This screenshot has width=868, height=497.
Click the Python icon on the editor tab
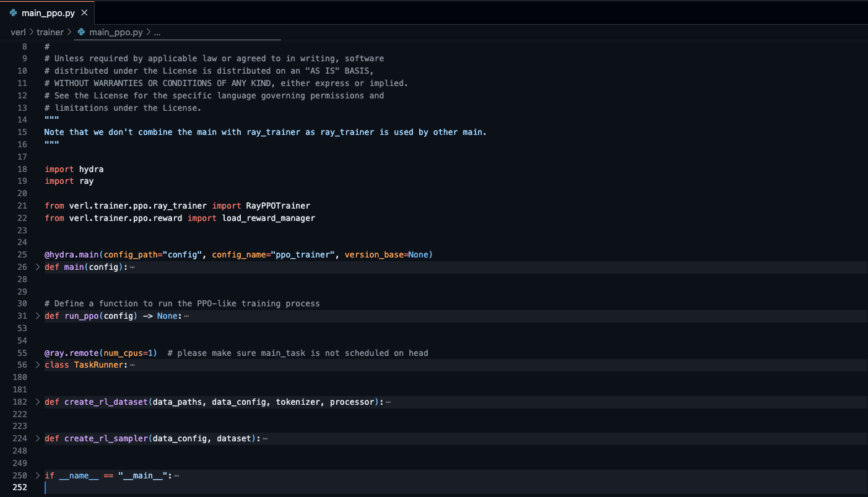point(14,12)
